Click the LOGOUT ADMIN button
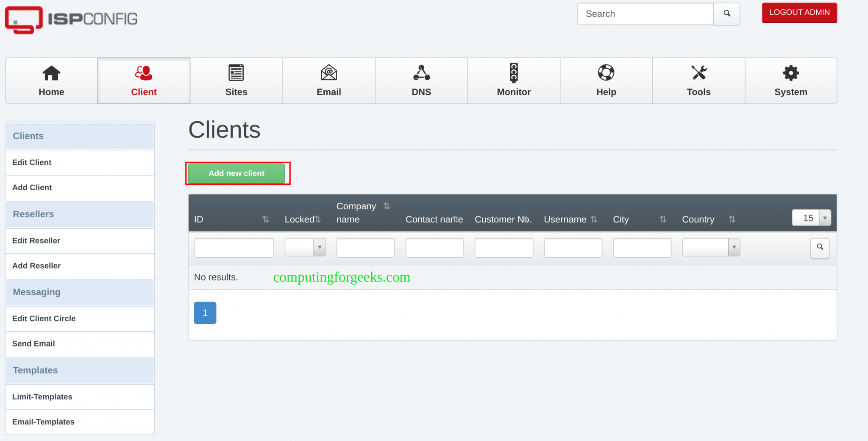 point(799,12)
